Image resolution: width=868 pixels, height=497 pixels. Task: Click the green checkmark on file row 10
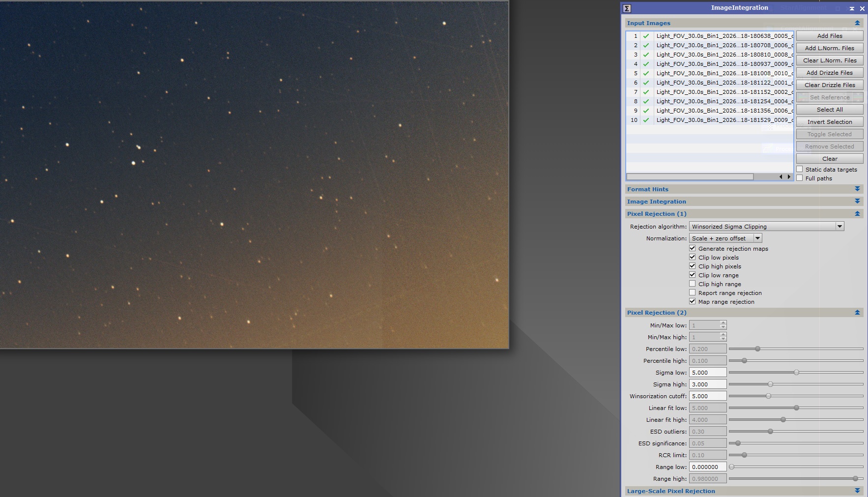[x=646, y=120]
